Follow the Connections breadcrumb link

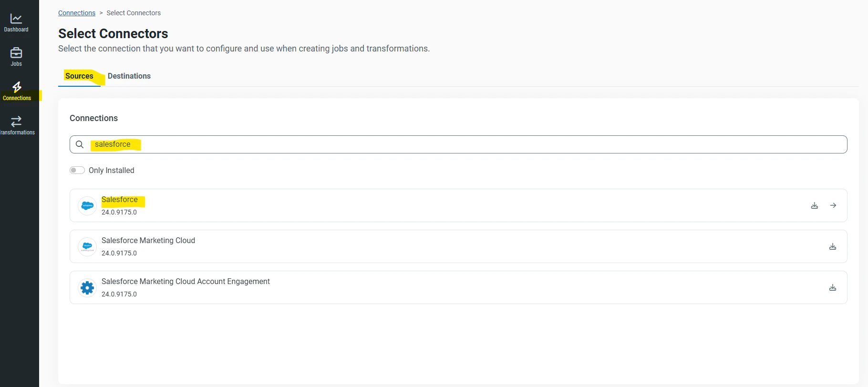(77, 13)
